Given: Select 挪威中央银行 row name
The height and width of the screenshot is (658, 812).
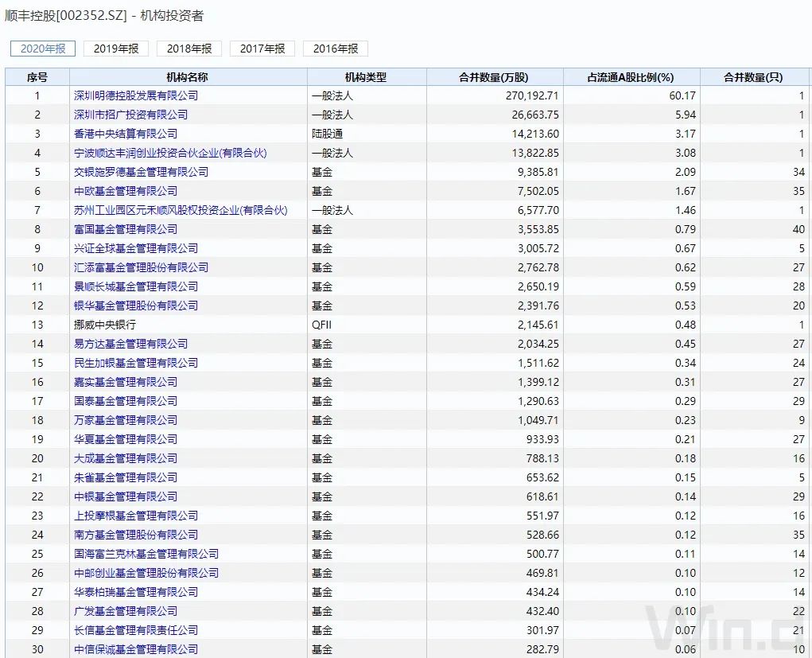Looking at the screenshot, I should tap(105, 325).
